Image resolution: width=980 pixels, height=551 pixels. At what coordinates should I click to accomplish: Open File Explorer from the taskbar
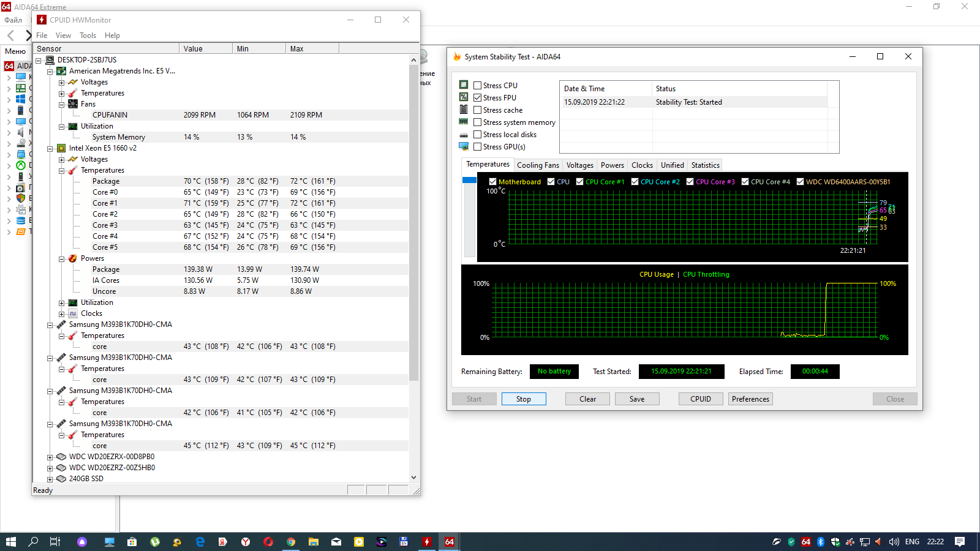tap(314, 542)
